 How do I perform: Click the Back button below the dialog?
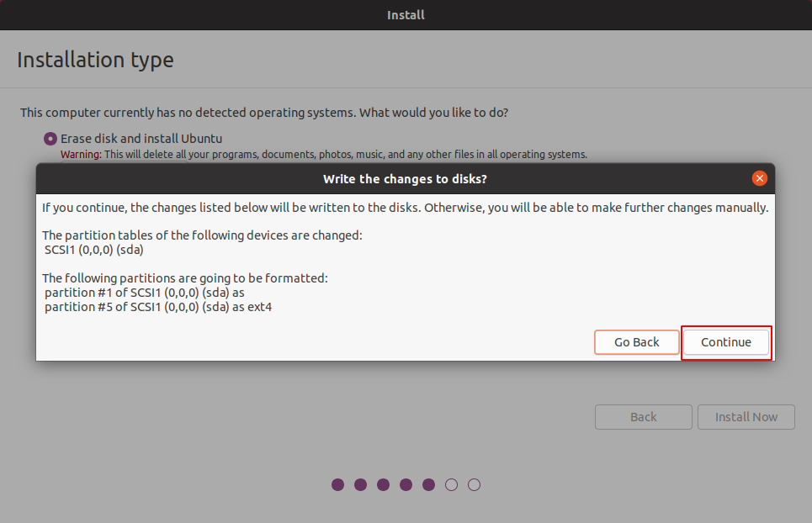click(643, 417)
